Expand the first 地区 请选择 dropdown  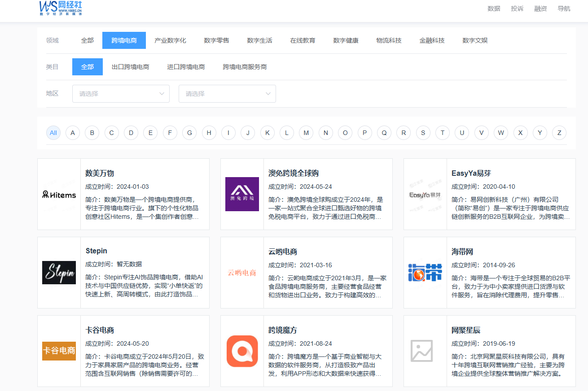point(121,94)
